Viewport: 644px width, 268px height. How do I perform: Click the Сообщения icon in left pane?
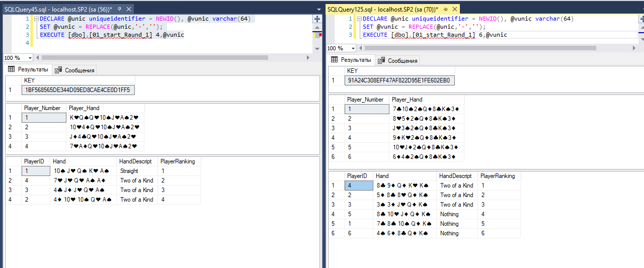click(x=58, y=70)
